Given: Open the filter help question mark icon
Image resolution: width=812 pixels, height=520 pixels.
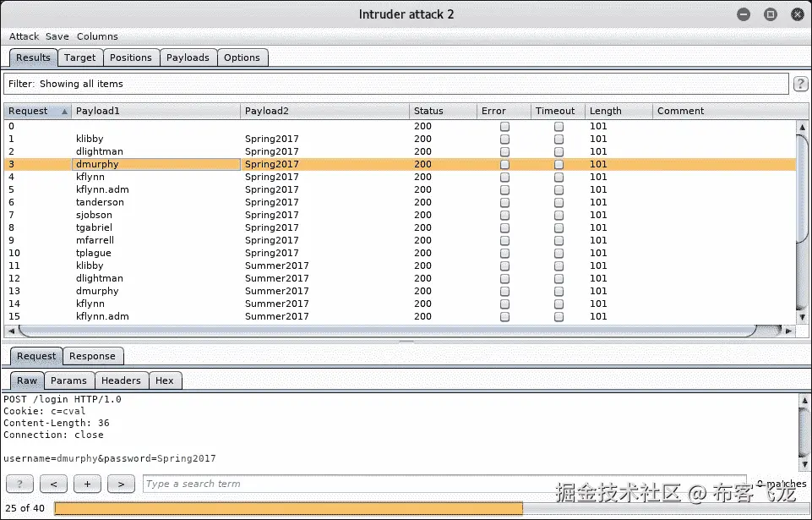Looking at the screenshot, I should tap(801, 84).
